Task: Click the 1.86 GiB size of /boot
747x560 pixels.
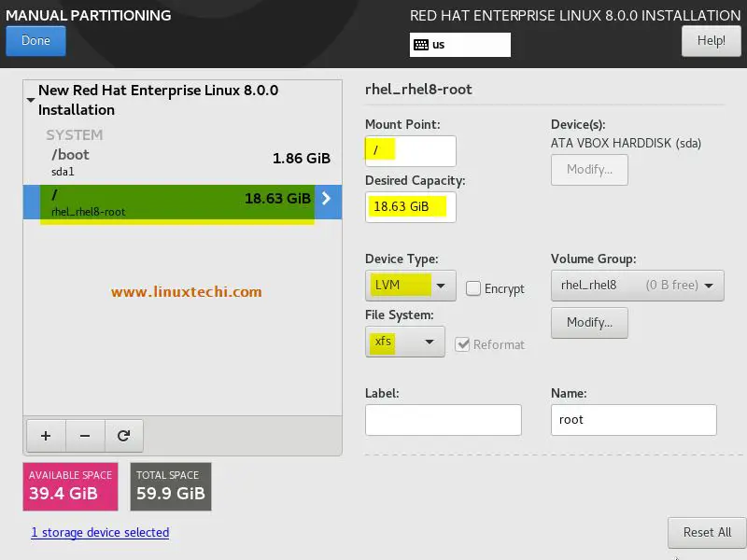Action: click(301, 158)
